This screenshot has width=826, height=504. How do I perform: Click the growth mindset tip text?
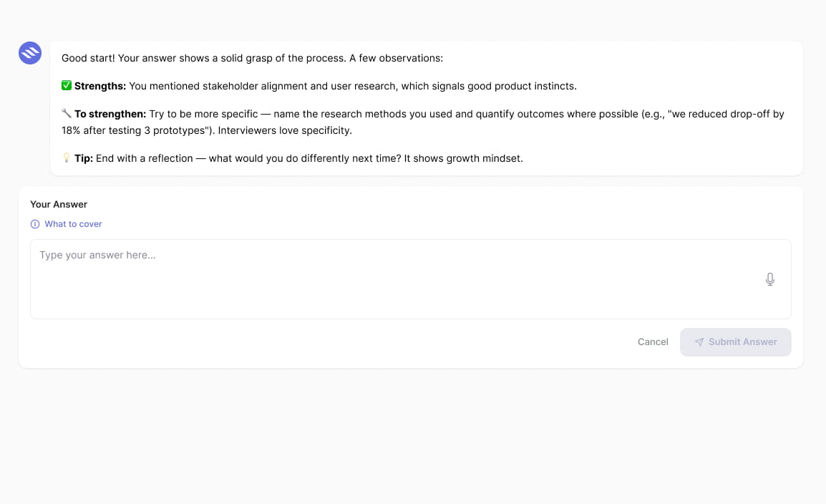pyautogui.click(x=309, y=158)
